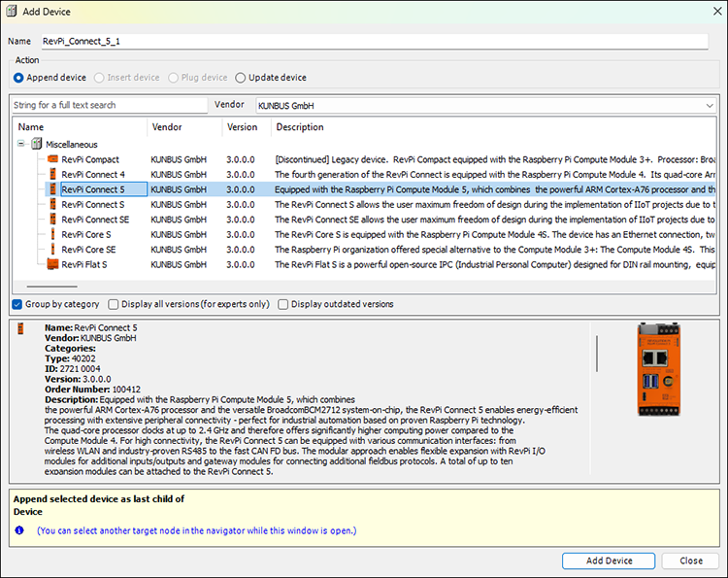Click the full text search field
The image size is (728, 578).
click(x=110, y=105)
